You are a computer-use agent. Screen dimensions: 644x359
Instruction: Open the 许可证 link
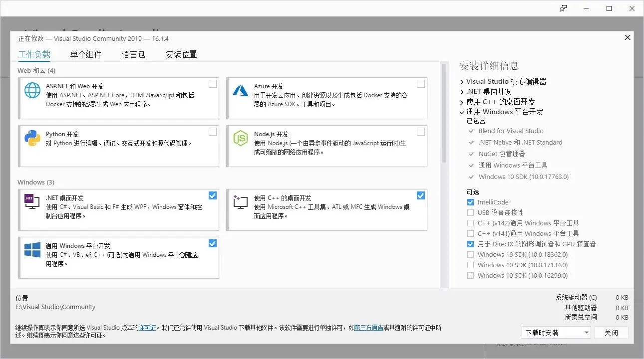[147, 328]
